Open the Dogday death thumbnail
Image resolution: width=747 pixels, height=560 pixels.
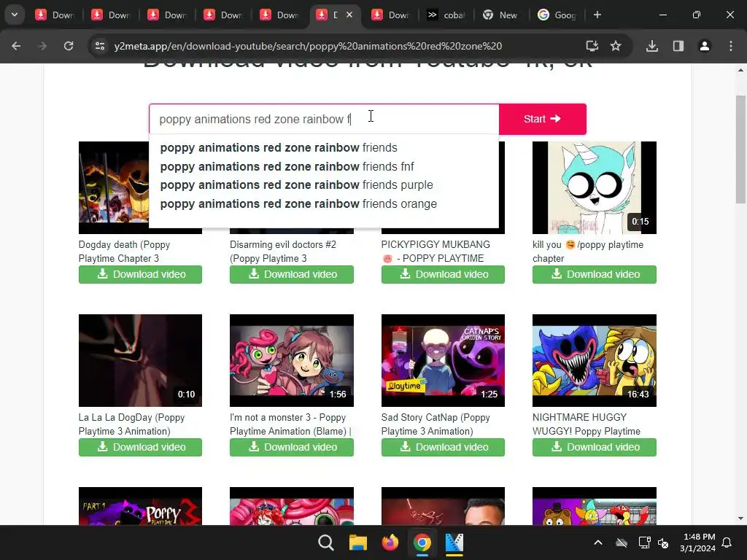tap(113, 187)
